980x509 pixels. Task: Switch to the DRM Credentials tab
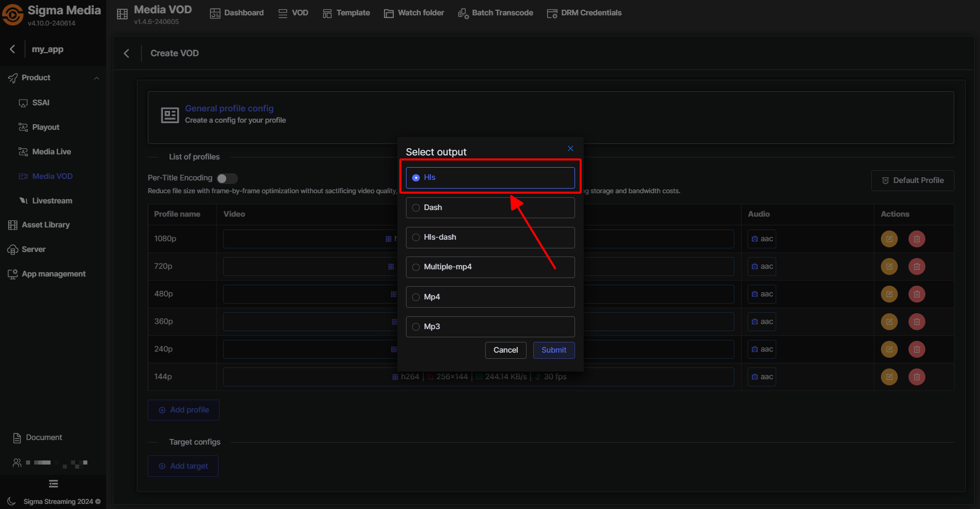click(584, 13)
